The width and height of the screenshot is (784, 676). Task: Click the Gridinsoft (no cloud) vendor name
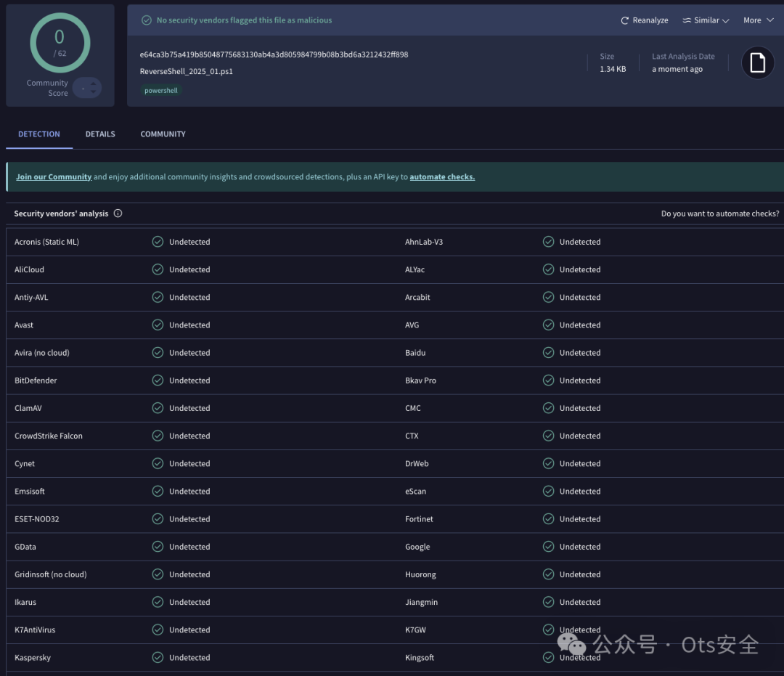pos(51,574)
